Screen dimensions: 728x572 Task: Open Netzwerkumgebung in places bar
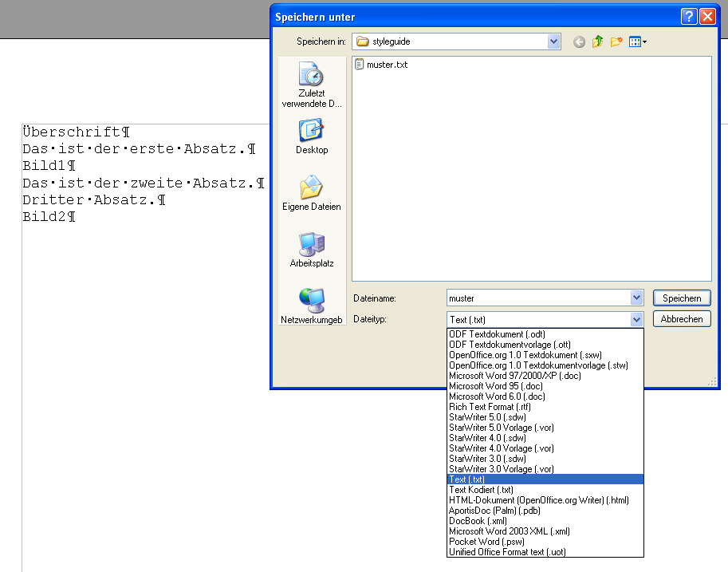[311, 307]
